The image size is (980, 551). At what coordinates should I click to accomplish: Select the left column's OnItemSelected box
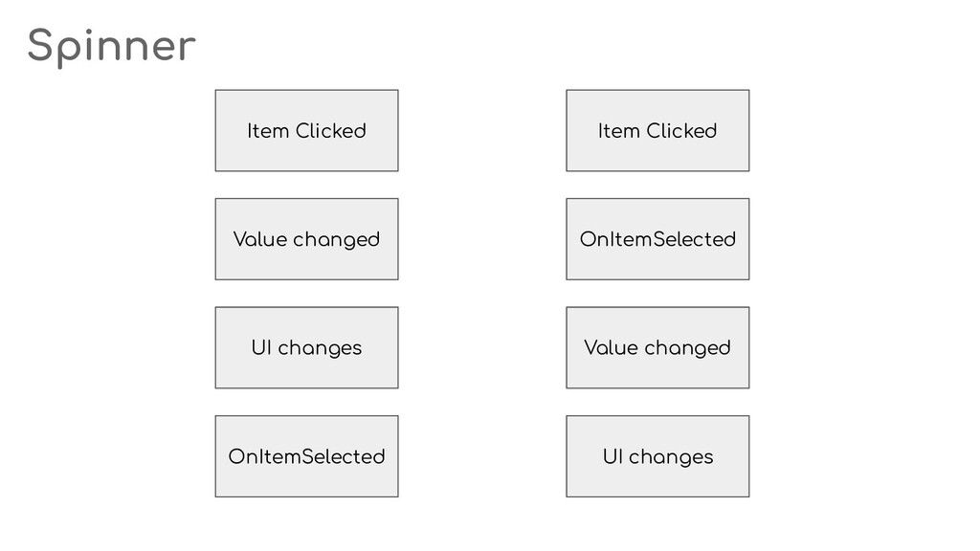click(x=306, y=456)
